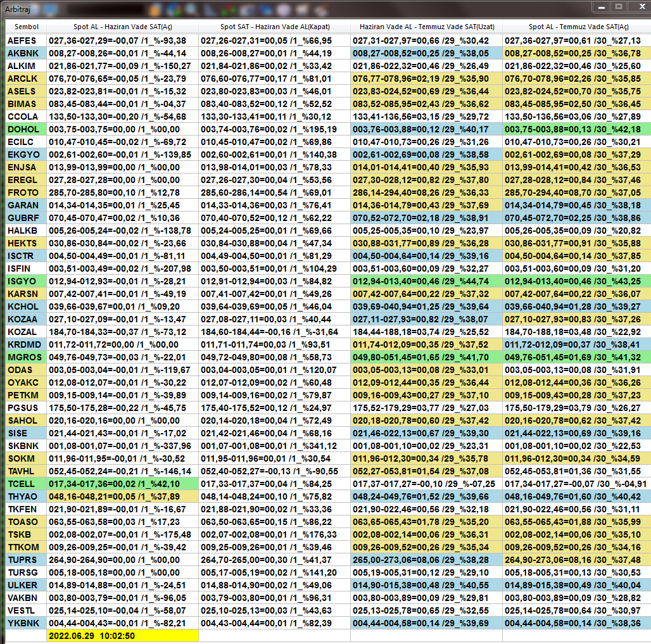
Task: Select THYAO cell showing %40,42
Action: (x=577, y=496)
